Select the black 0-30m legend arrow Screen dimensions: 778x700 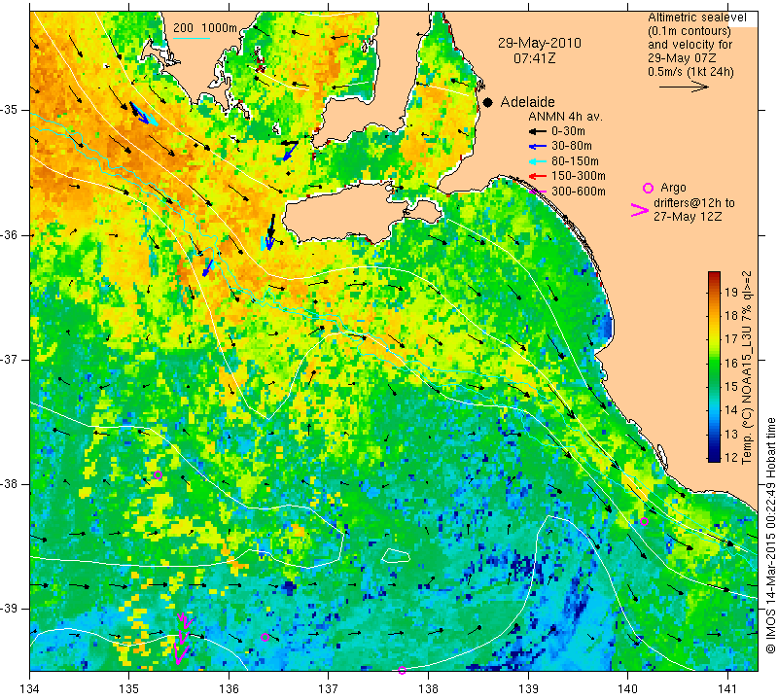538,131
